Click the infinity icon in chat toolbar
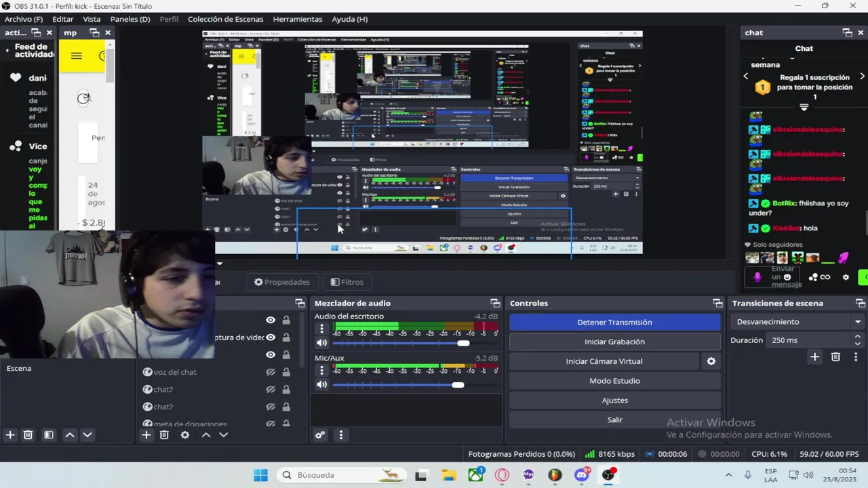868x488 pixels. click(x=825, y=277)
